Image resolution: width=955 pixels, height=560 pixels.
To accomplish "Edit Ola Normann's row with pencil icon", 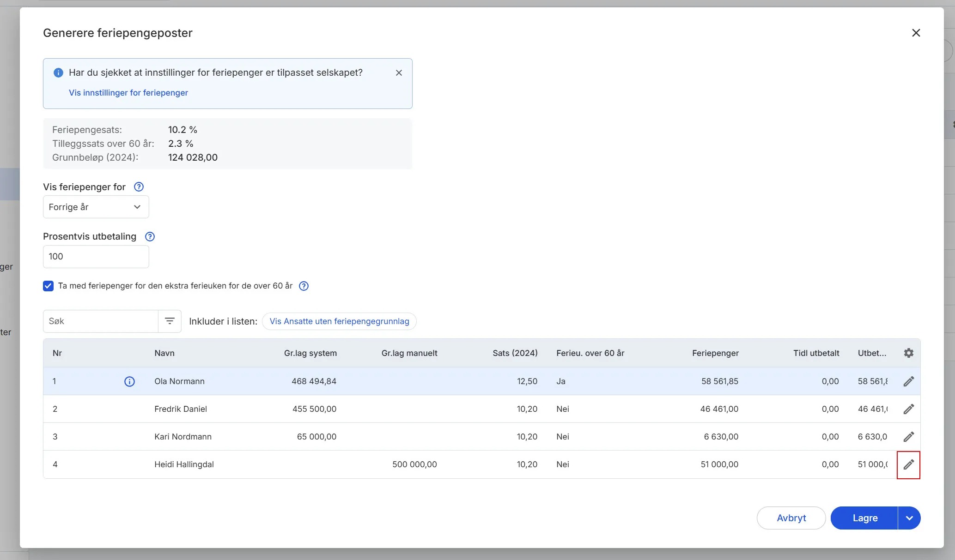I will coord(908,381).
